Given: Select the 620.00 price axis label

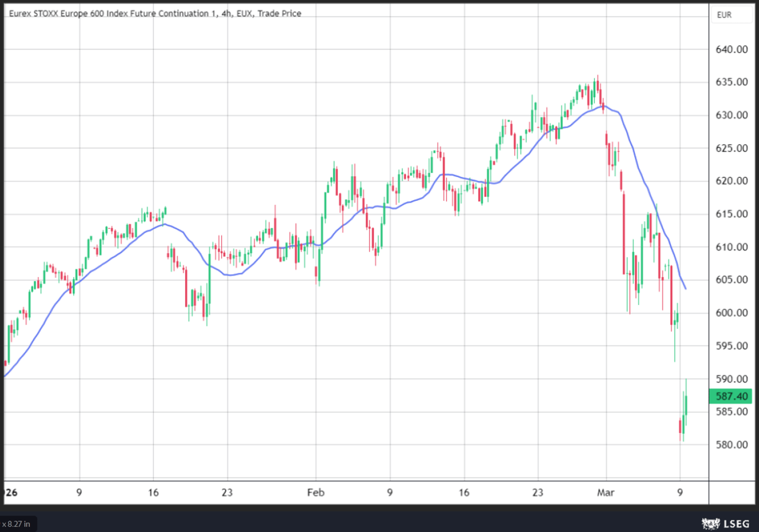Looking at the screenshot, I should pos(731,181).
